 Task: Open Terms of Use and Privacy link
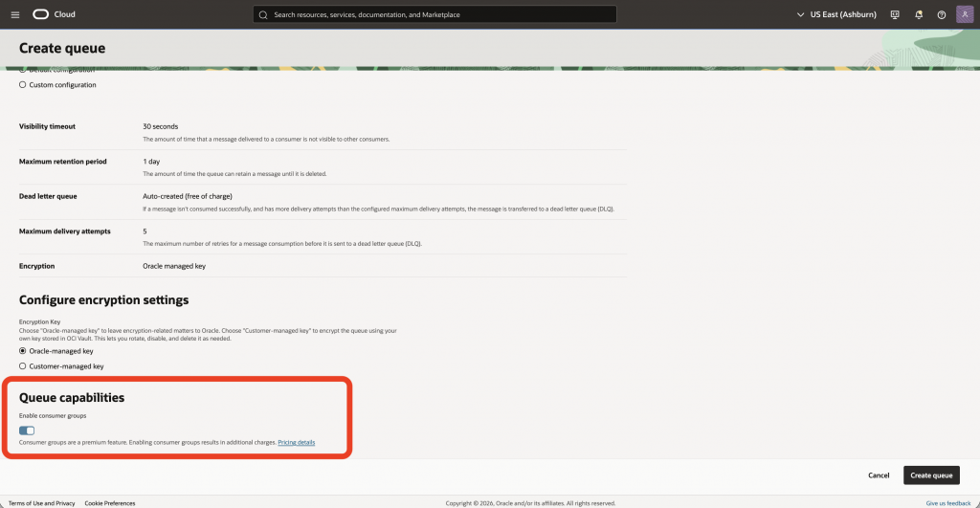[x=41, y=503]
